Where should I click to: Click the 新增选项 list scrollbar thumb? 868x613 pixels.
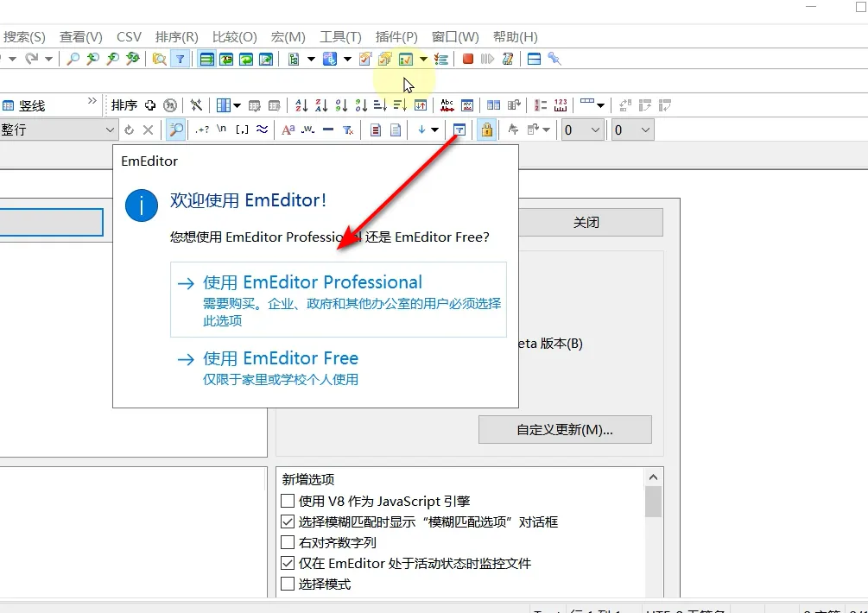pos(653,502)
